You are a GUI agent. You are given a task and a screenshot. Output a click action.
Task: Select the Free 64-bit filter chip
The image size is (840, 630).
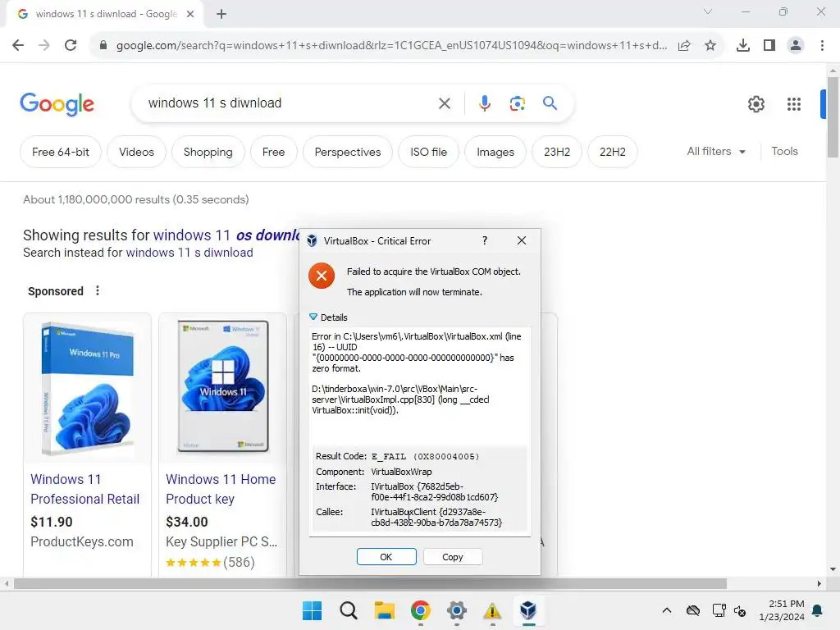61,152
